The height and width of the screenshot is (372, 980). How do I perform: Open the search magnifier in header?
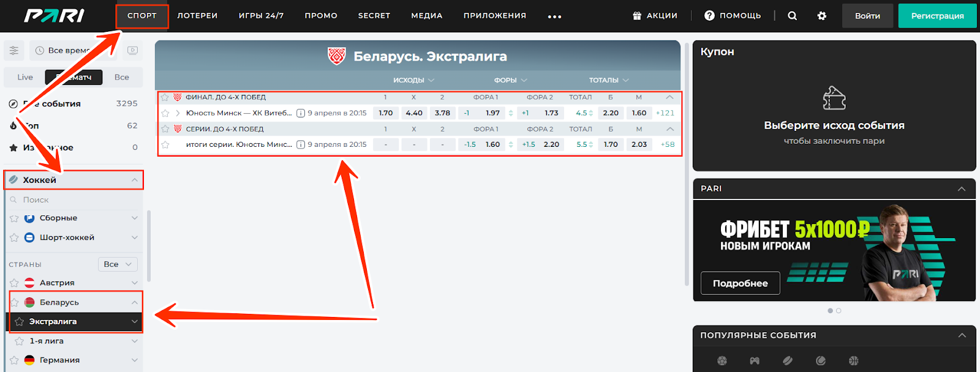pos(792,16)
